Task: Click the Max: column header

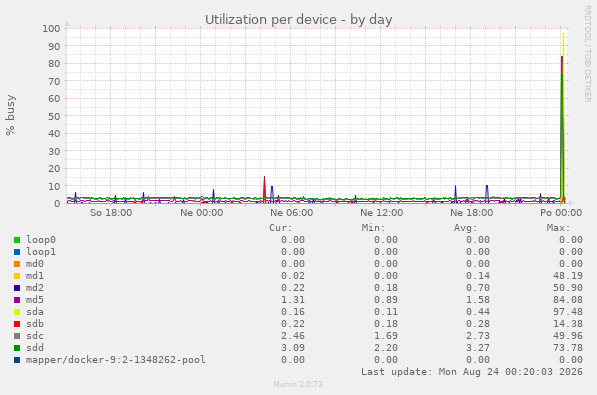Action: coord(559,228)
